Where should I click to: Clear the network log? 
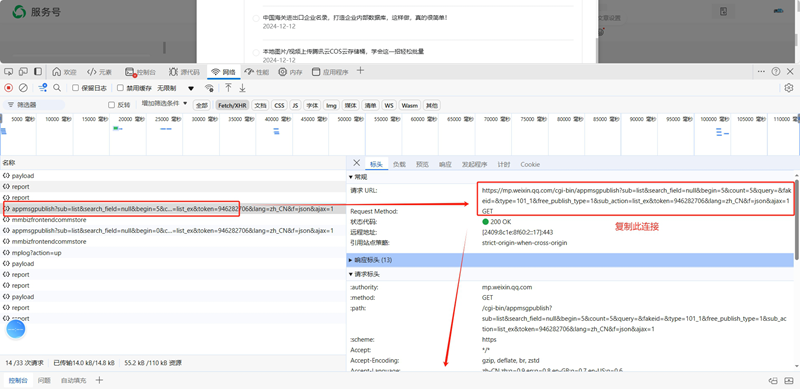click(x=23, y=88)
